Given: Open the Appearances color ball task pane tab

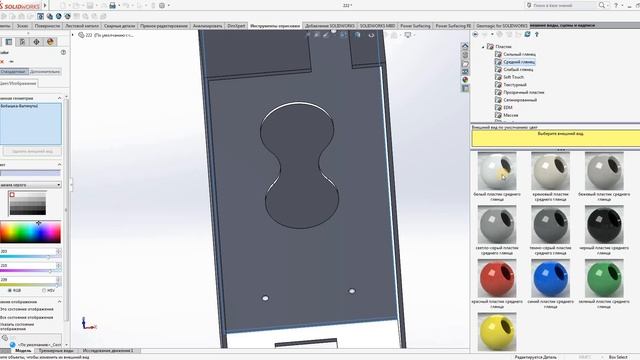Looking at the screenshot, I should [465, 80].
